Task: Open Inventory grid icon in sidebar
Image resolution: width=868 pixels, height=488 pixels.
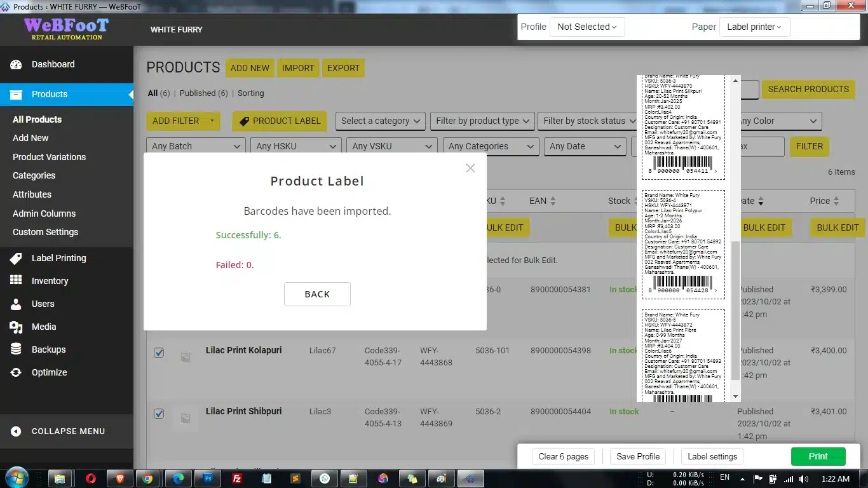Action: point(17,281)
